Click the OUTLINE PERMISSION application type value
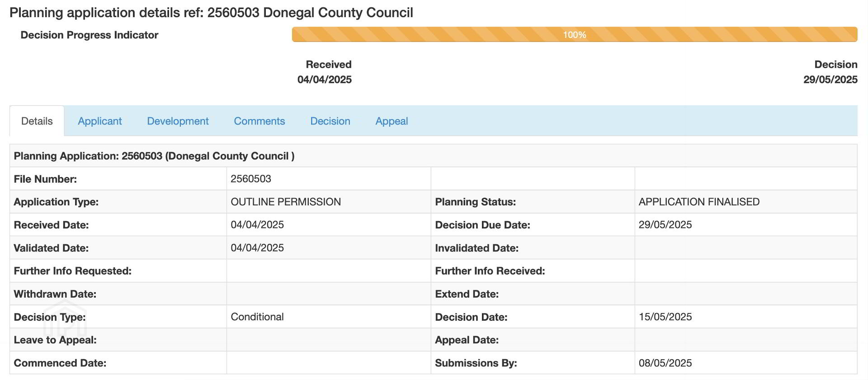The height and width of the screenshot is (380, 868). point(286,202)
